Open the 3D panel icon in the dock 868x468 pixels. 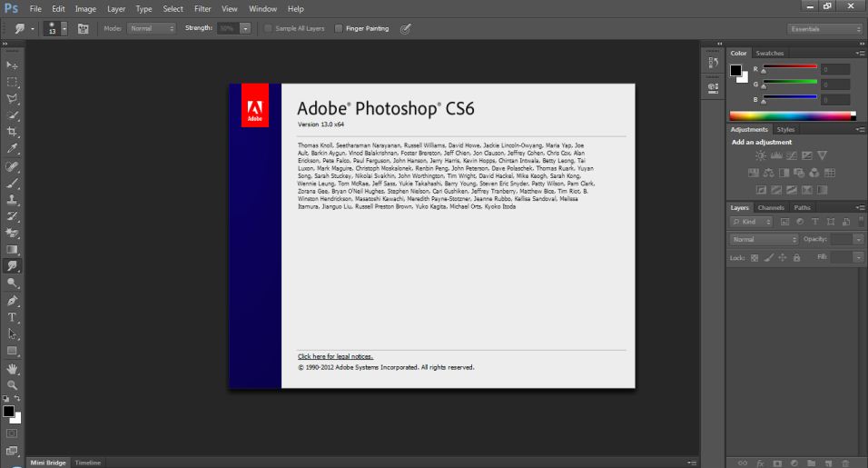[713, 88]
